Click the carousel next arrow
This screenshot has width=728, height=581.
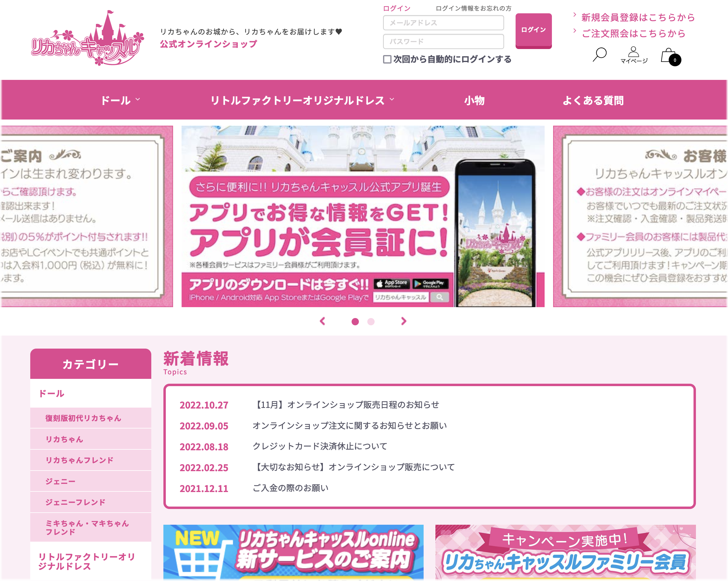point(404,321)
